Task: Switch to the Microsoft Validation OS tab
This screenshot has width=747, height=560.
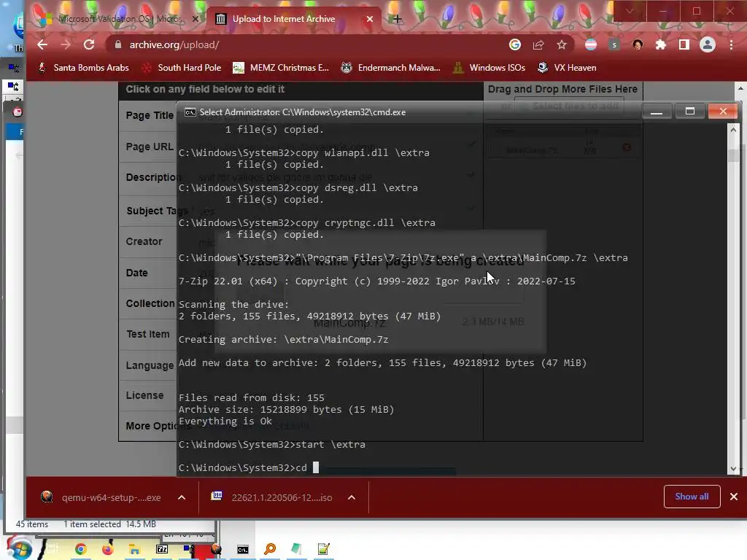Action: 119,19
